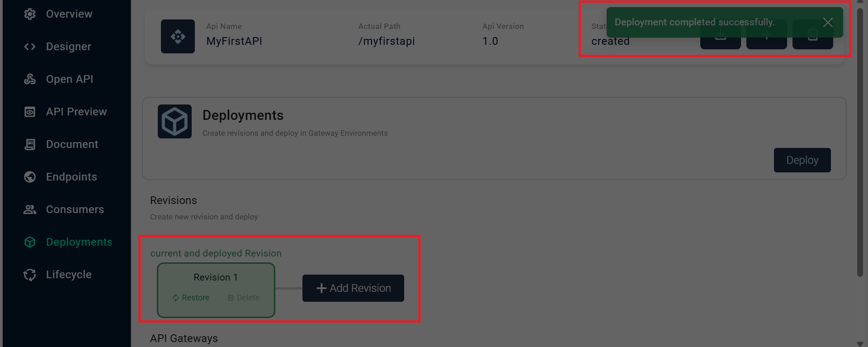Select the Revision 1 card title
Screen dimensions: 868x347
pos(216,277)
